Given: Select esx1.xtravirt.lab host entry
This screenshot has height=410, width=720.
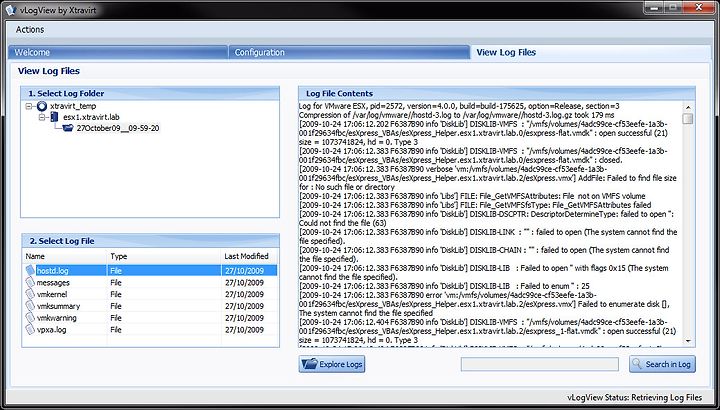Looking at the screenshot, I should [91, 118].
